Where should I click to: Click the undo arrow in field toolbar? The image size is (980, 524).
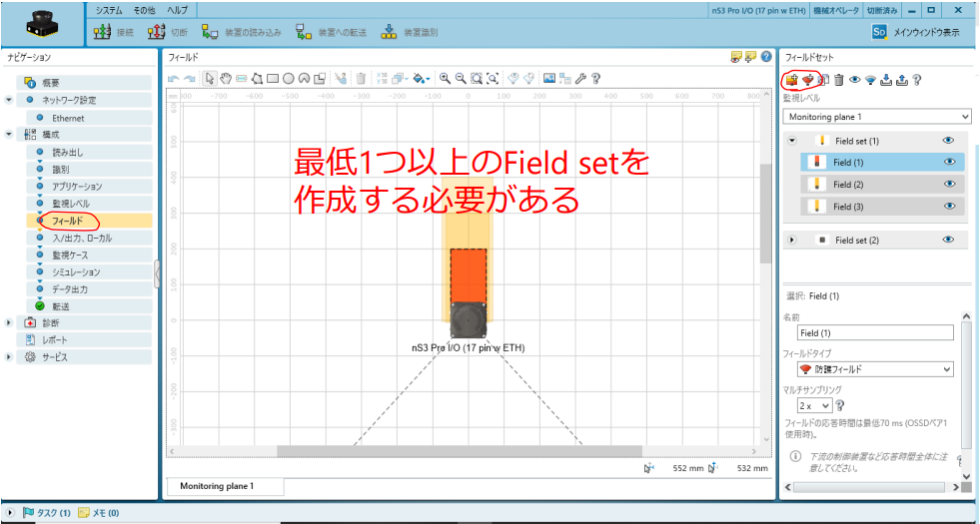click(174, 79)
